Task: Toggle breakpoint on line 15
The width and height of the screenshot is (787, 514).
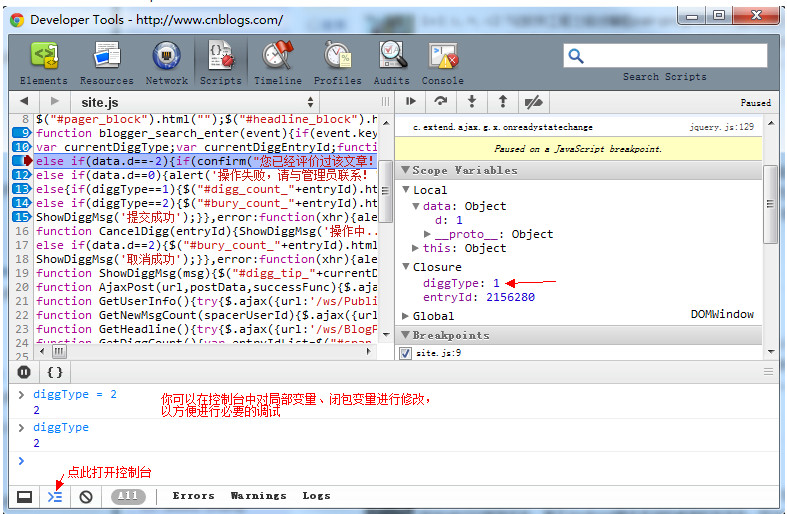Action: 22,217
